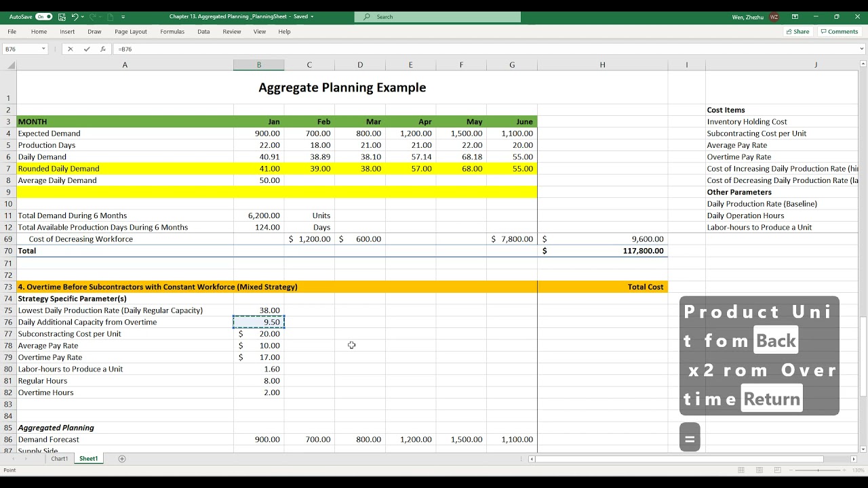Open the Name Box dropdown arrow
Image resolution: width=868 pixels, height=488 pixels.
[x=43, y=49]
